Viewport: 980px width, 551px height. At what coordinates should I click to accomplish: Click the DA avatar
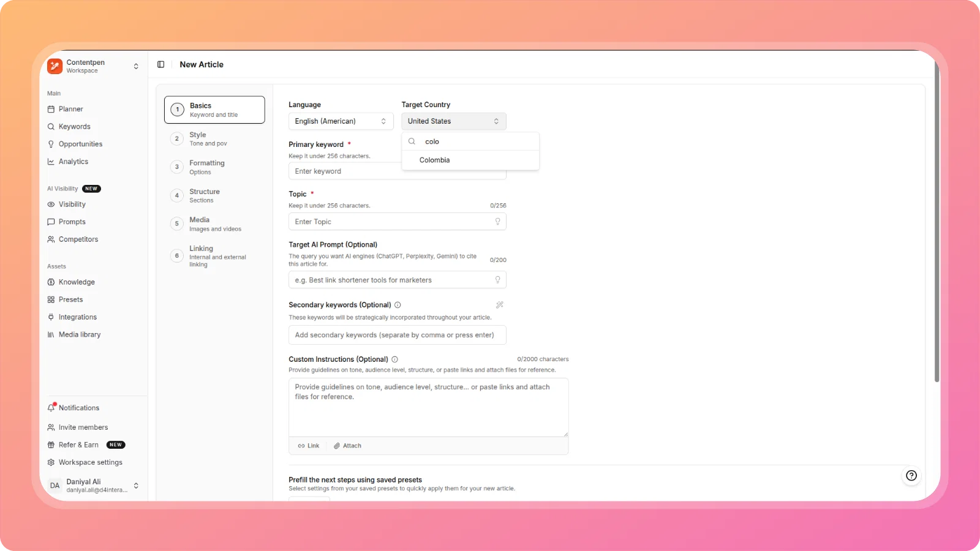point(55,485)
